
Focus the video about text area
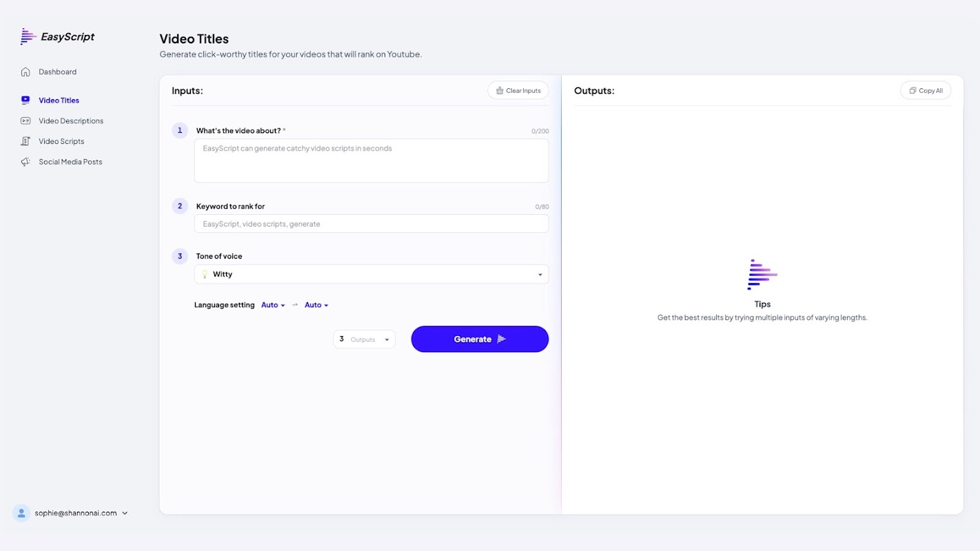pyautogui.click(x=371, y=160)
